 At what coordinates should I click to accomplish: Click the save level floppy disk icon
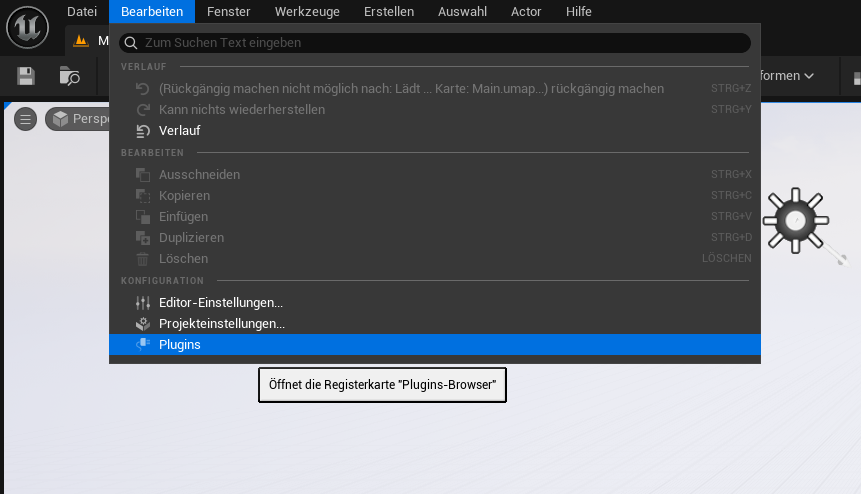26,76
